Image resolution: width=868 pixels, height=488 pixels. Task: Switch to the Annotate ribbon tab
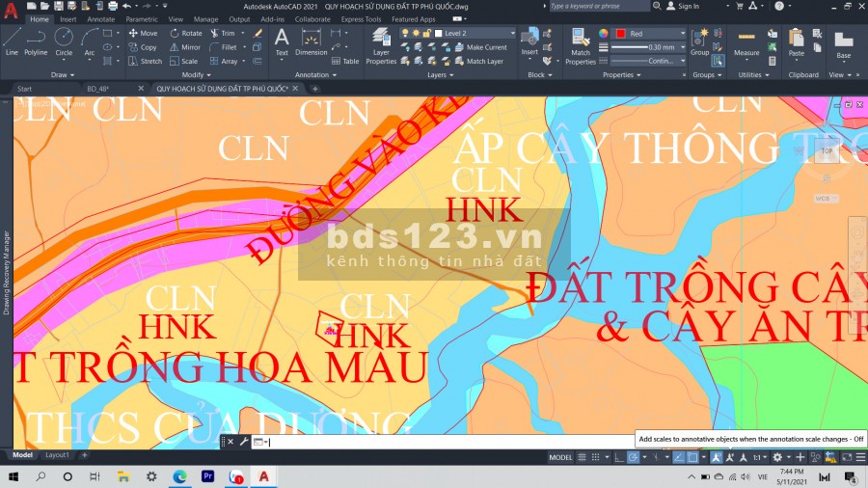[100, 19]
